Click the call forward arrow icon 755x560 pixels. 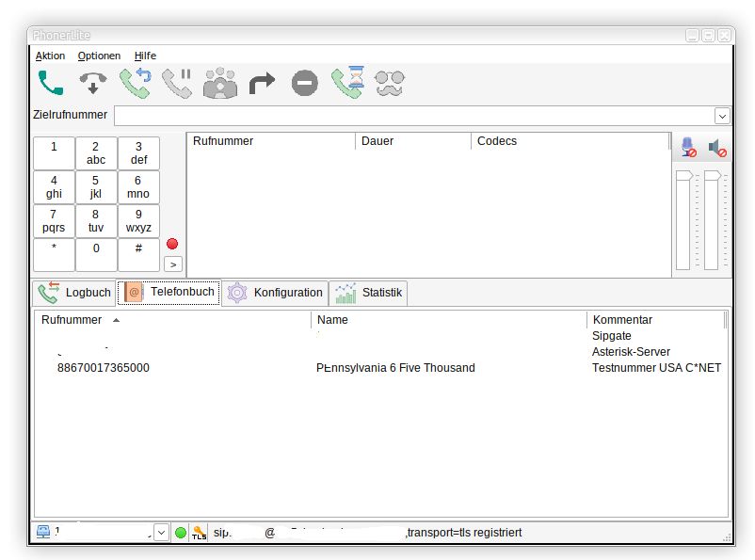pyautogui.click(x=262, y=84)
